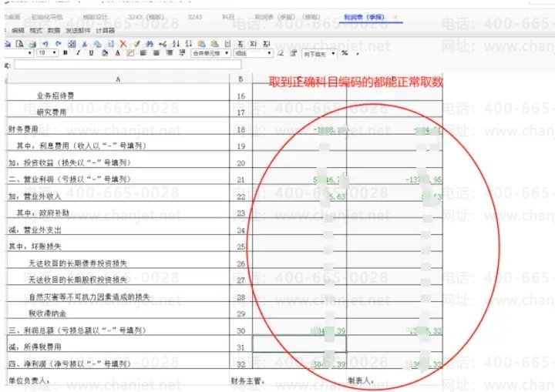Open the 格式 menu
The image size is (555, 392).
35,31
